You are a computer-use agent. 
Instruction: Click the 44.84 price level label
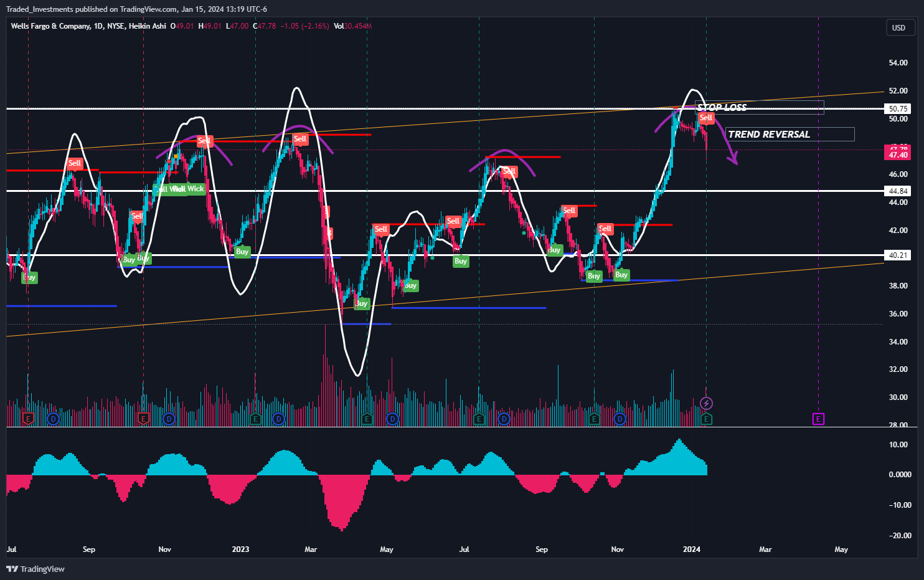(898, 191)
